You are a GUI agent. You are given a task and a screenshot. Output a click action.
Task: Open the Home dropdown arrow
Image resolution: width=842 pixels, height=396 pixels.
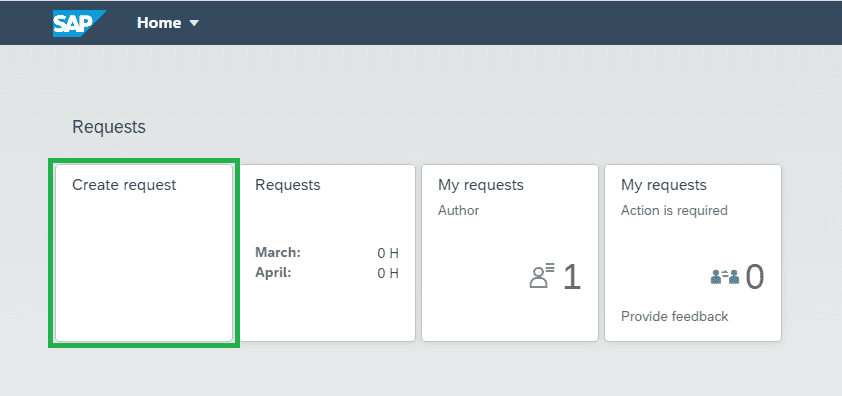(x=194, y=23)
